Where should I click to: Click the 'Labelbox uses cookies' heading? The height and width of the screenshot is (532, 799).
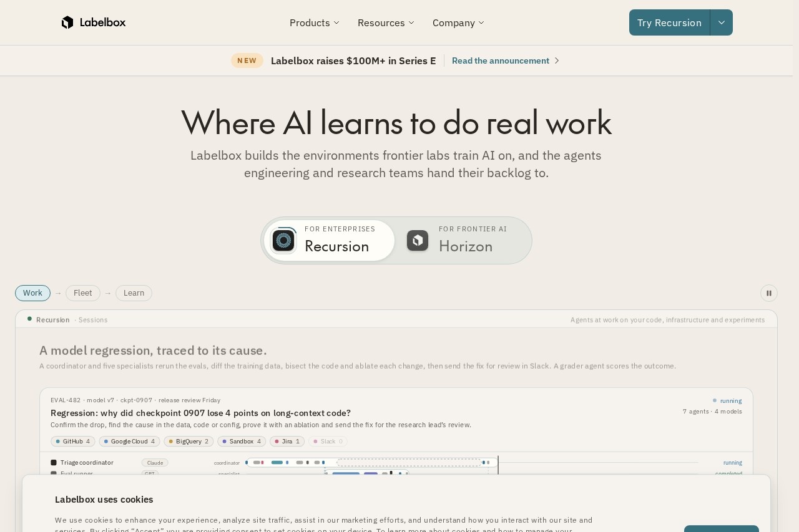[104, 500]
